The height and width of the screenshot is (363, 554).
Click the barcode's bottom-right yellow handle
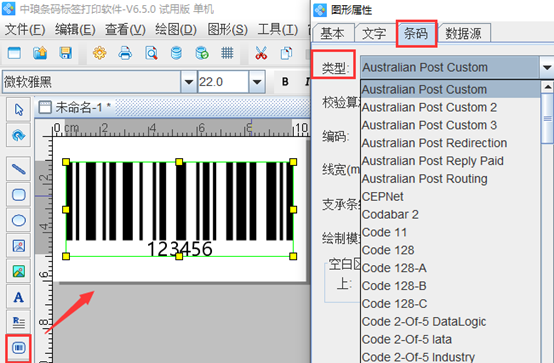(x=293, y=256)
